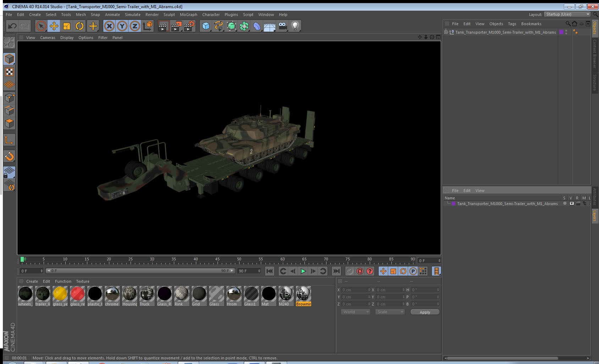The image size is (599, 364).
Task: Toggle Enable Snap magnet icon
Action: 9,156
